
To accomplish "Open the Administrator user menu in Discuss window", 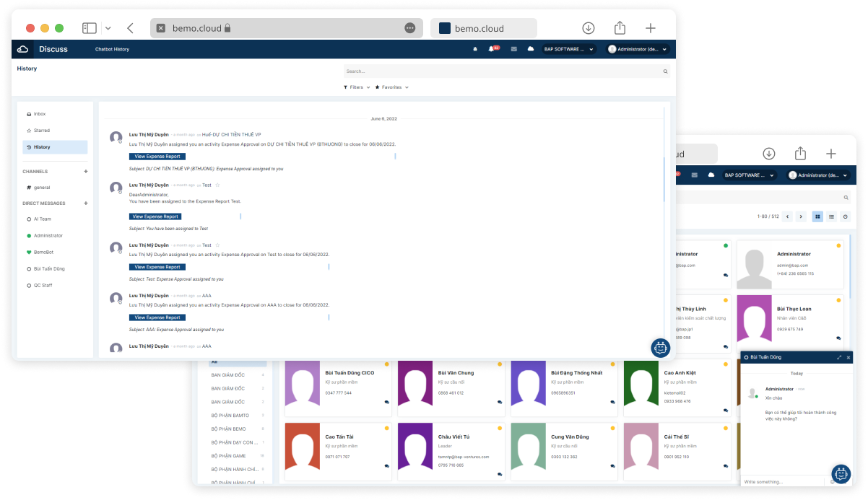I will tap(638, 49).
